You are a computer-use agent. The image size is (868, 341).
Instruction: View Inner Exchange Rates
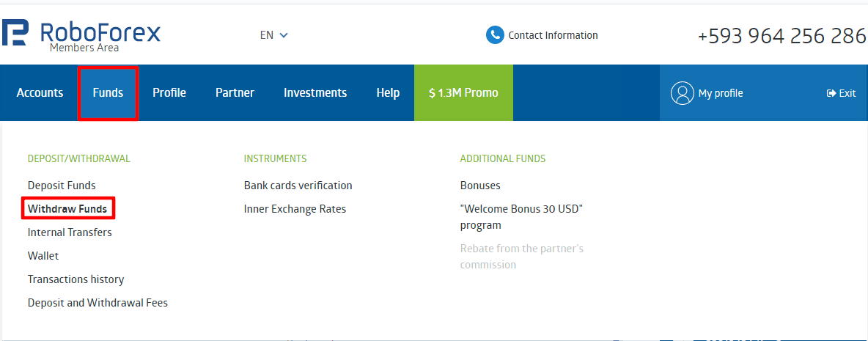point(295,209)
